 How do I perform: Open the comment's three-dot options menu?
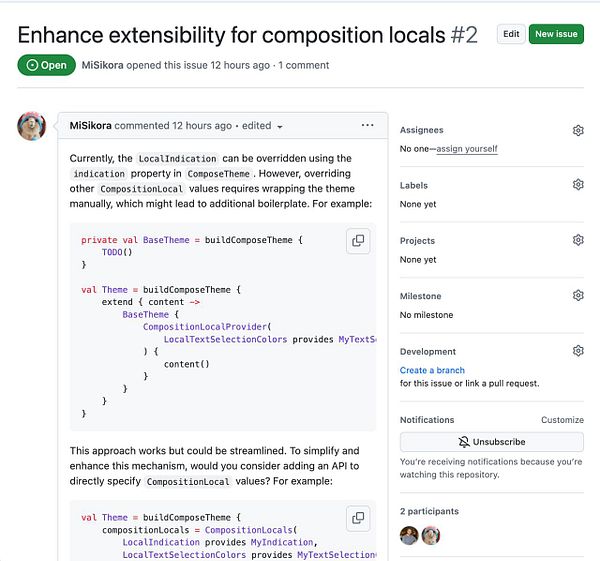(x=367, y=125)
